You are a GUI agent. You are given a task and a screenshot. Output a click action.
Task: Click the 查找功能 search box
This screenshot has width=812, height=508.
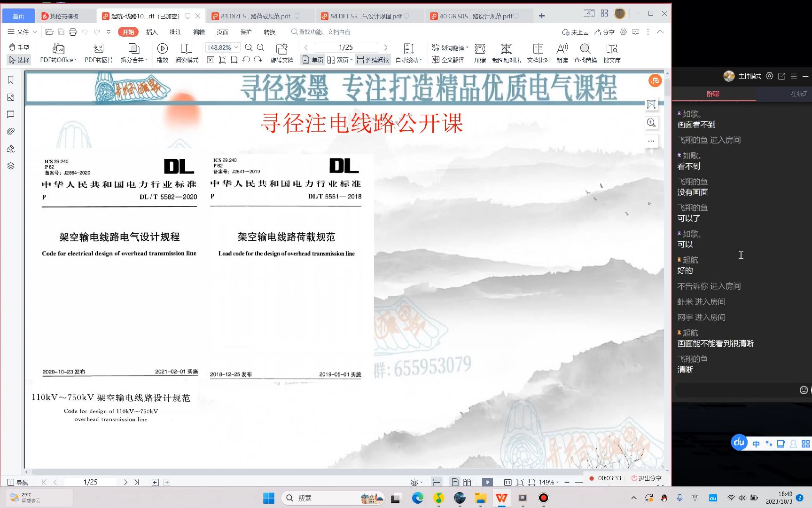(x=321, y=32)
